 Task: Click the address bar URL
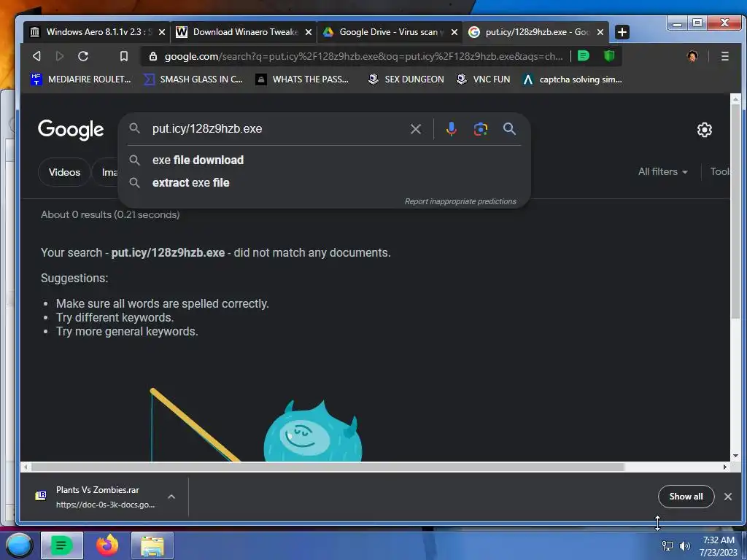(363, 56)
